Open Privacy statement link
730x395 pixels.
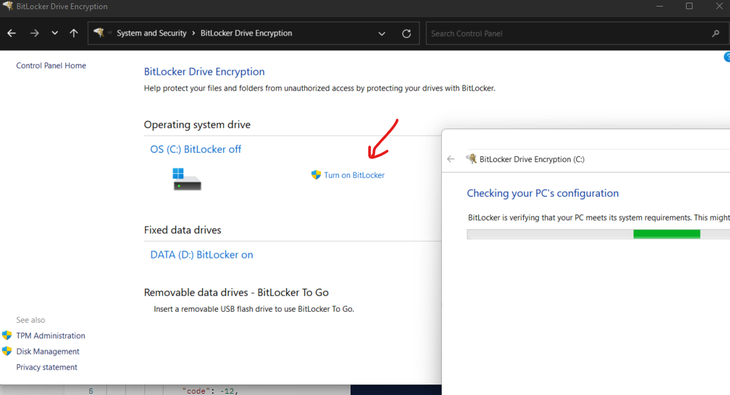pyautogui.click(x=47, y=367)
